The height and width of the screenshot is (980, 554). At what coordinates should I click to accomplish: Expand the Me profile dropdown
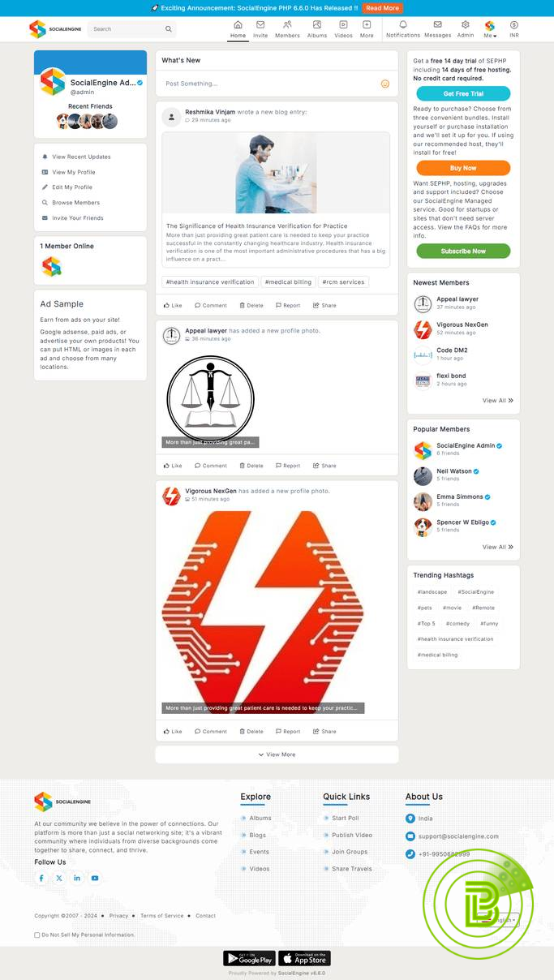click(490, 28)
